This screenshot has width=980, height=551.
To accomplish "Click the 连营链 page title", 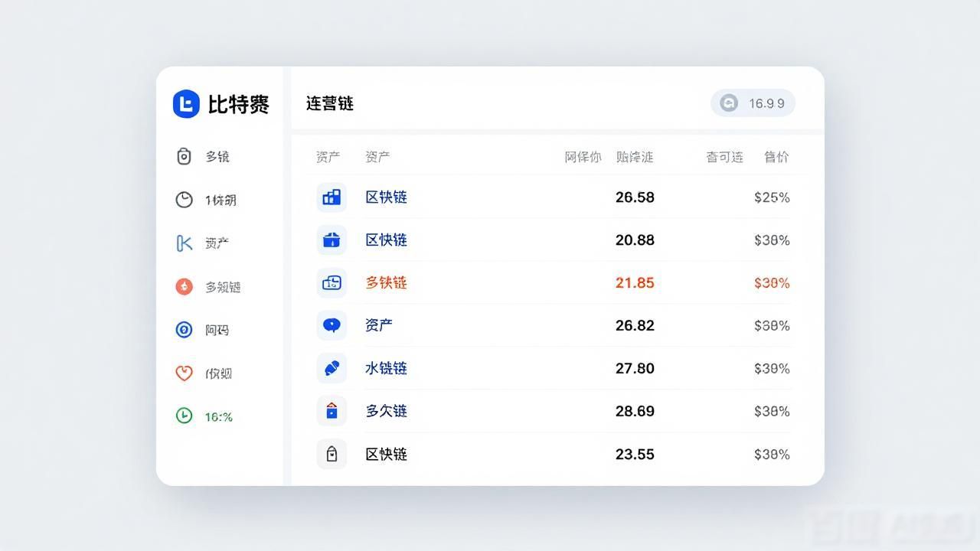I will click(x=330, y=103).
